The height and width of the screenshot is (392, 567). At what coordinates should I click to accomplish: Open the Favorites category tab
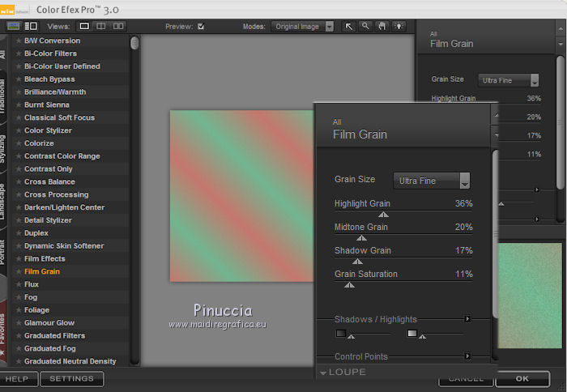click(x=3, y=333)
